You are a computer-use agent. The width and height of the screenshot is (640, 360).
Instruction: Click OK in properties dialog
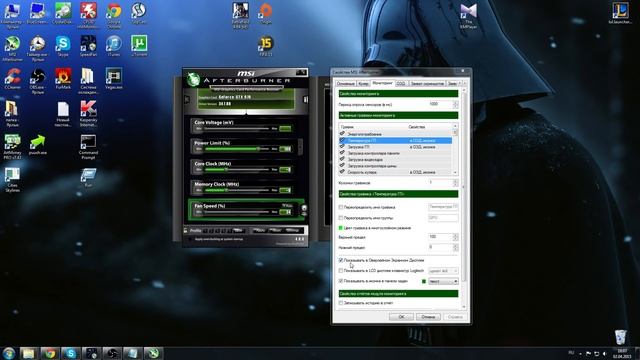click(401, 317)
